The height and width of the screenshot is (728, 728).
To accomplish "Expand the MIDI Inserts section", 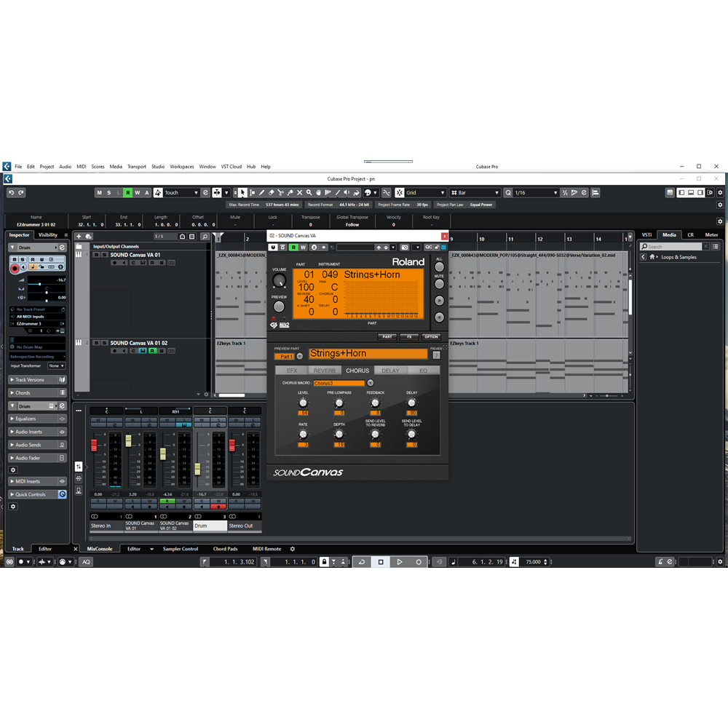I will 37,481.
